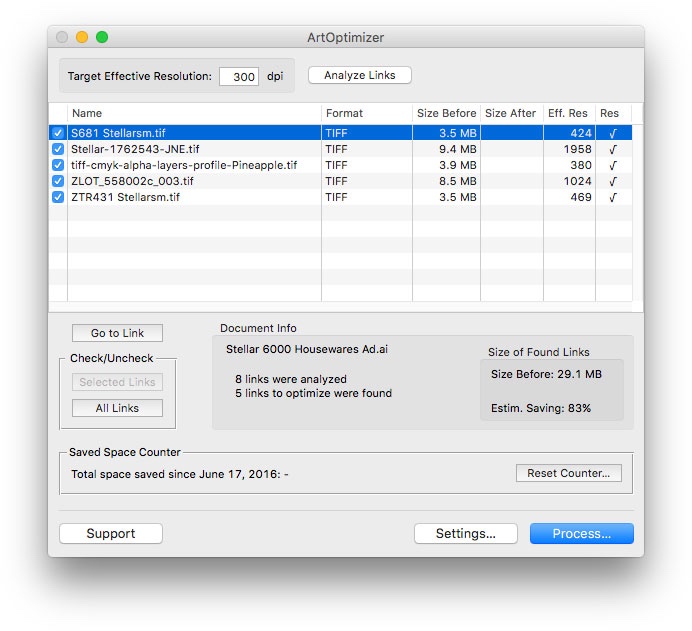Reset the saved space counter
Screen dimensions: 692x631
click(568, 473)
